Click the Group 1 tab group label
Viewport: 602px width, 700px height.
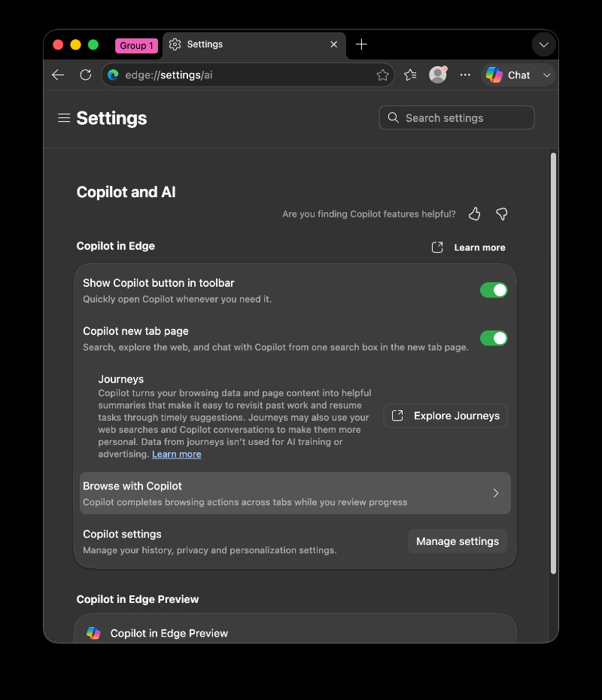click(136, 45)
